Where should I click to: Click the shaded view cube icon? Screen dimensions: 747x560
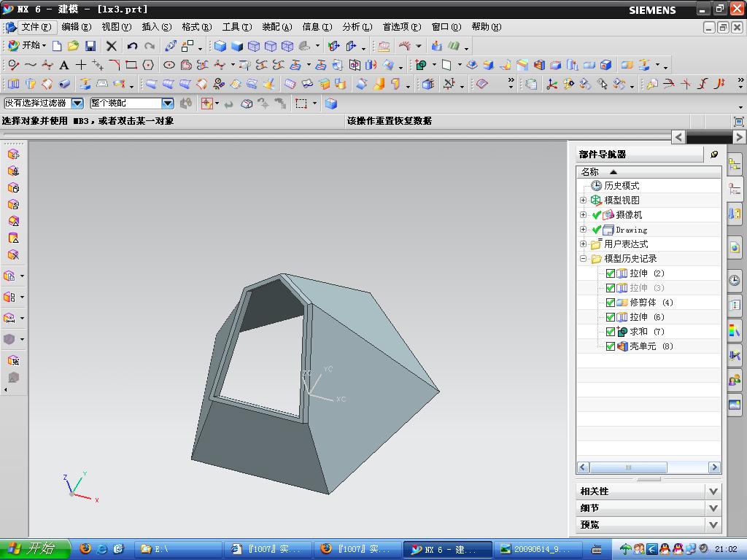pos(220,46)
